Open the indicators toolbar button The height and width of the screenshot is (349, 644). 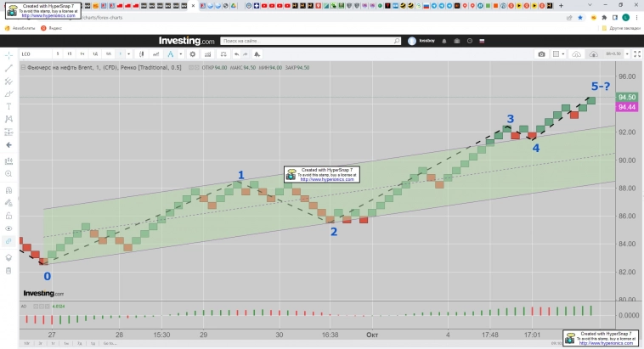pyautogui.click(x=208, y=54)
